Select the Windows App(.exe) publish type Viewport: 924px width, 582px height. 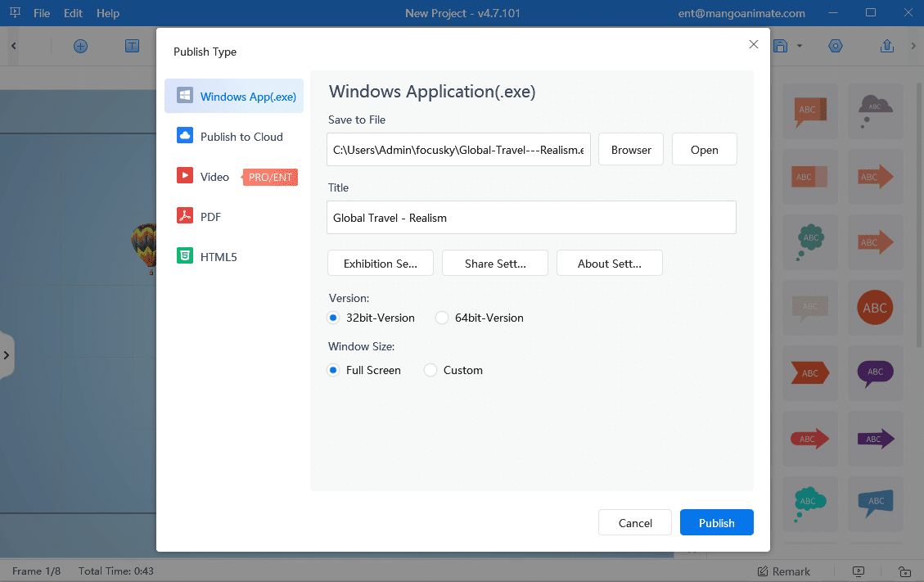[234, 97]
